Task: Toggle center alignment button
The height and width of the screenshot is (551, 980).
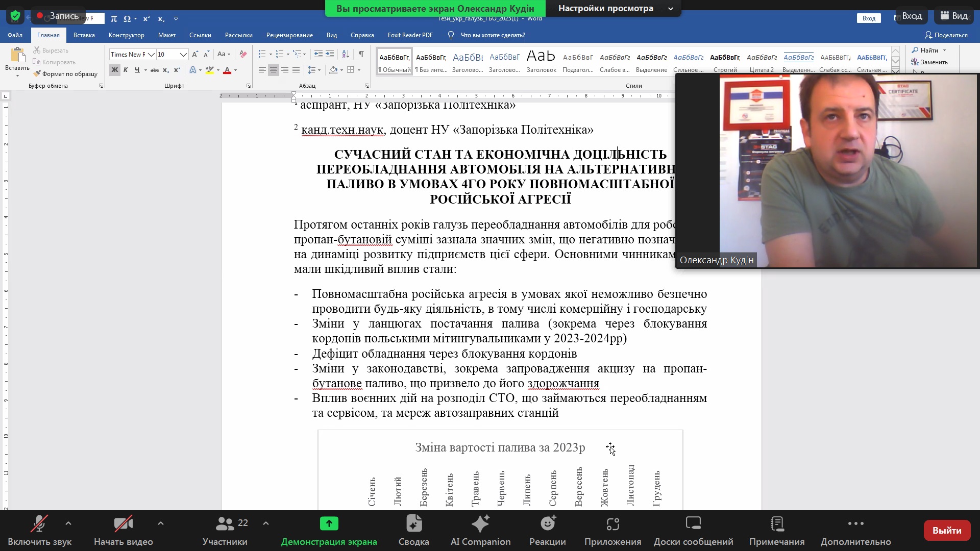Action: tap(274, 70)
